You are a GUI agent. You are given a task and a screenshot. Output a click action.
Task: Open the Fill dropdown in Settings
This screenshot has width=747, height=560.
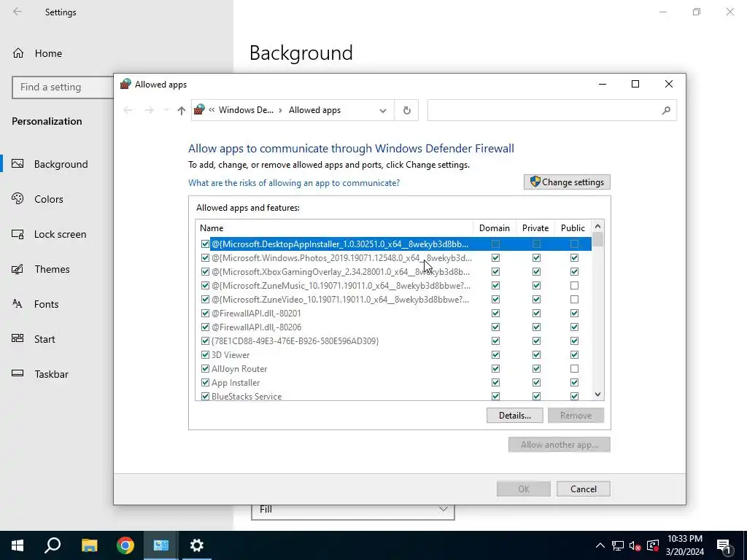click(353, 509)
